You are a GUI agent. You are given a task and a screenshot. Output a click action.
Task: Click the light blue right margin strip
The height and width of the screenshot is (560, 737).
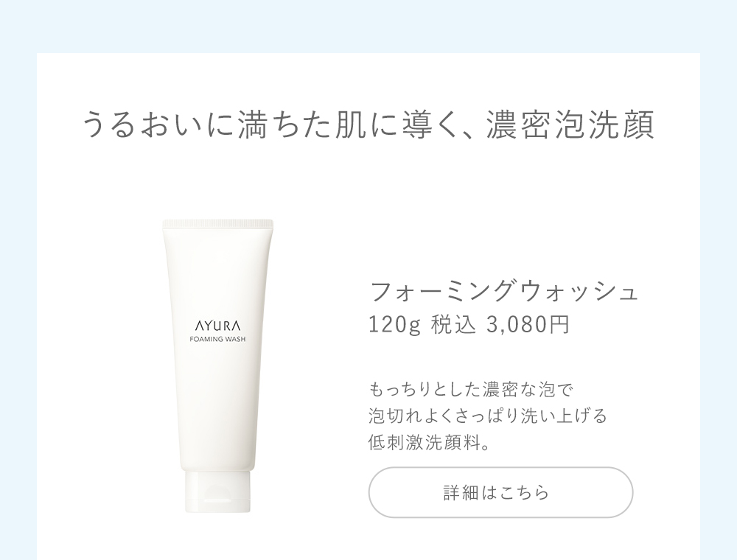pyautogui.click(x=719, y=307)
